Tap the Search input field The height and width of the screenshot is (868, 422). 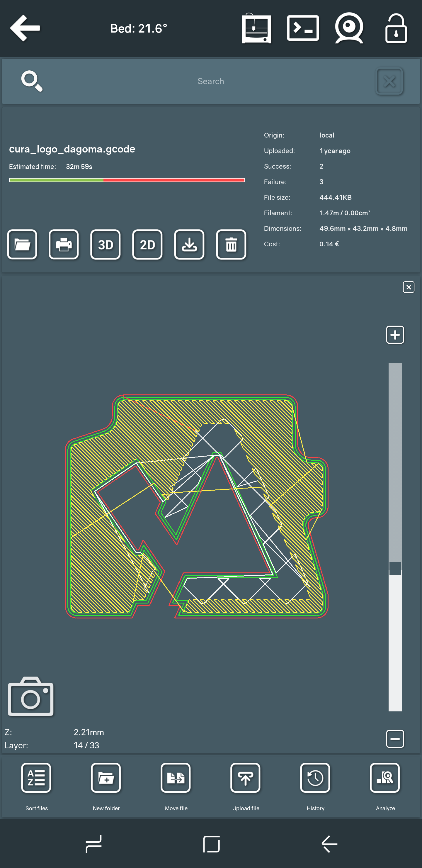pyautogui.click(x=210, y=81)
